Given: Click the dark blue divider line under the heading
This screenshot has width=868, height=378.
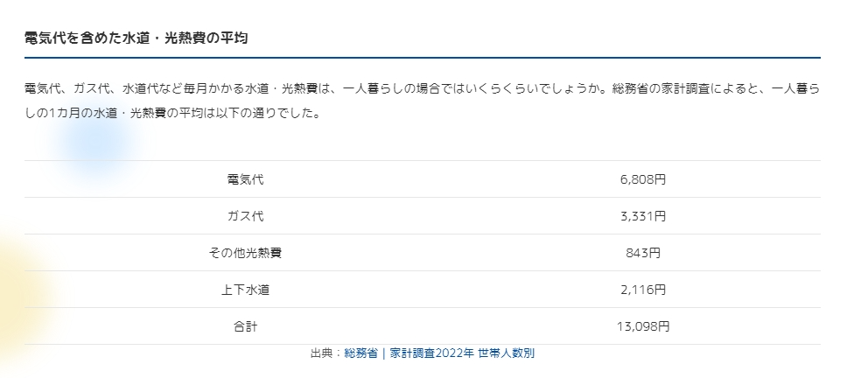Looking at the screenshot, I should pos(422,58).
